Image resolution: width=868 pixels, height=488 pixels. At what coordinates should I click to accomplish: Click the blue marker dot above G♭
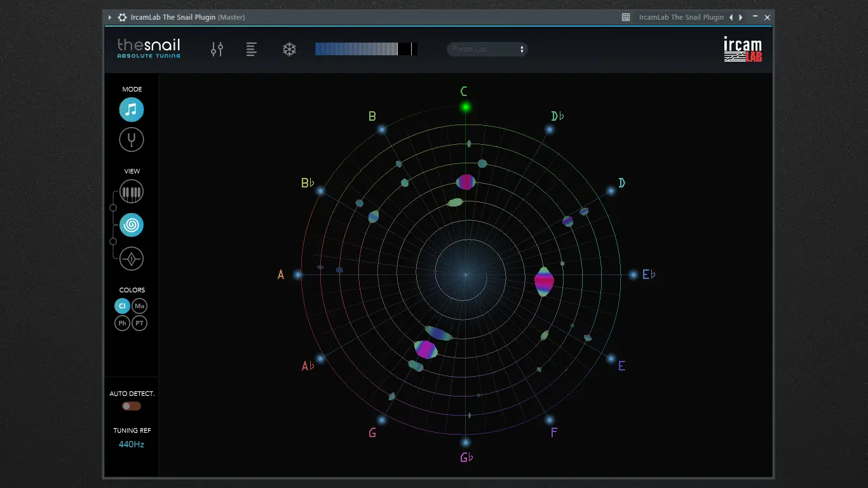point(466,442)
